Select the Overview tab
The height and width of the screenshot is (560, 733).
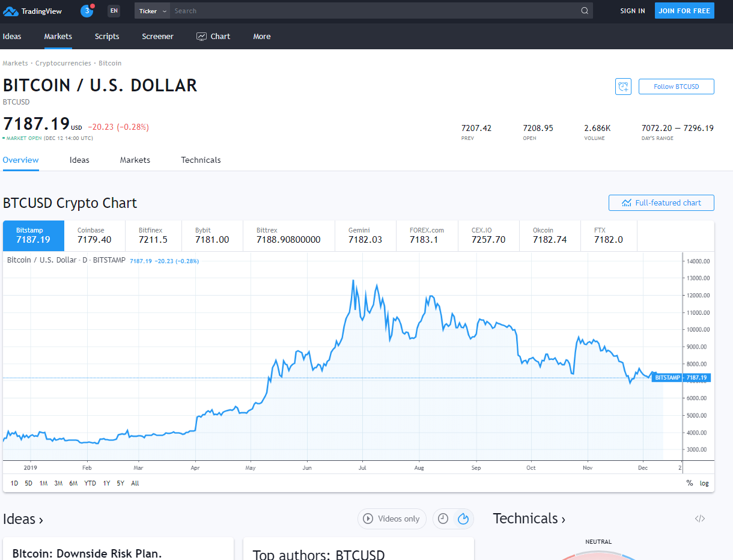coord(21,160)
